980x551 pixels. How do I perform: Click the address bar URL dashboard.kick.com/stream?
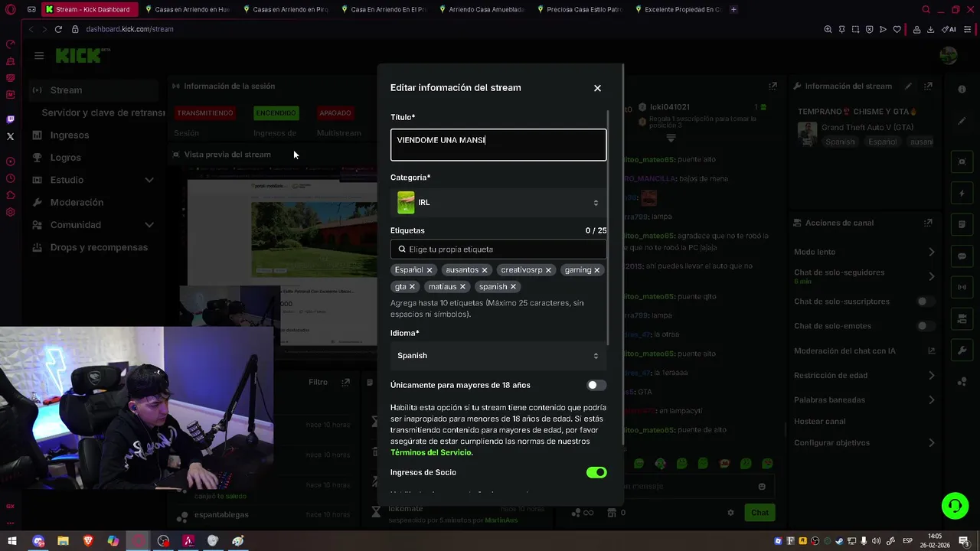point(129,29)
